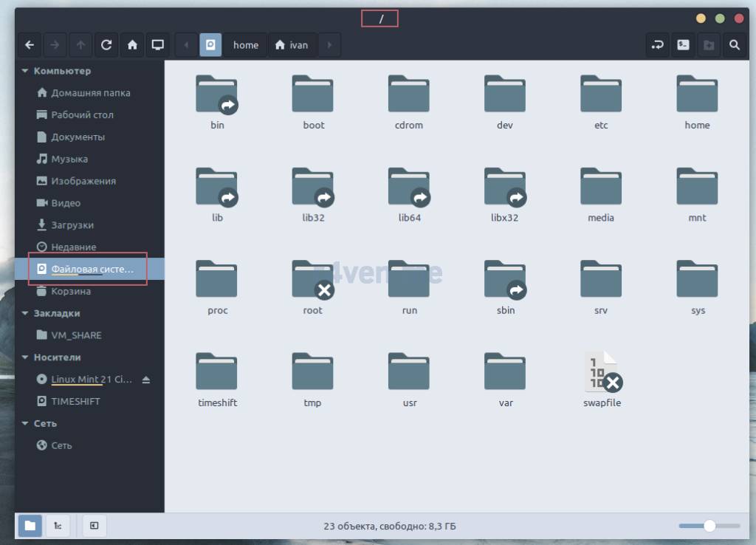
Task: Open terminal from the toolbar icon
Action: tap(684, 45)
